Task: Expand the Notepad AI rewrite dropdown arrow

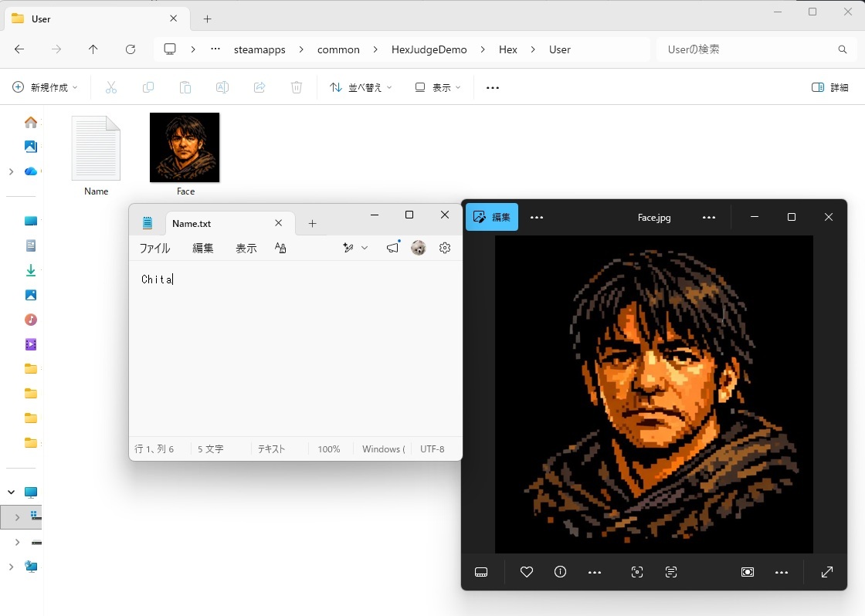Action: pos(365,248)
